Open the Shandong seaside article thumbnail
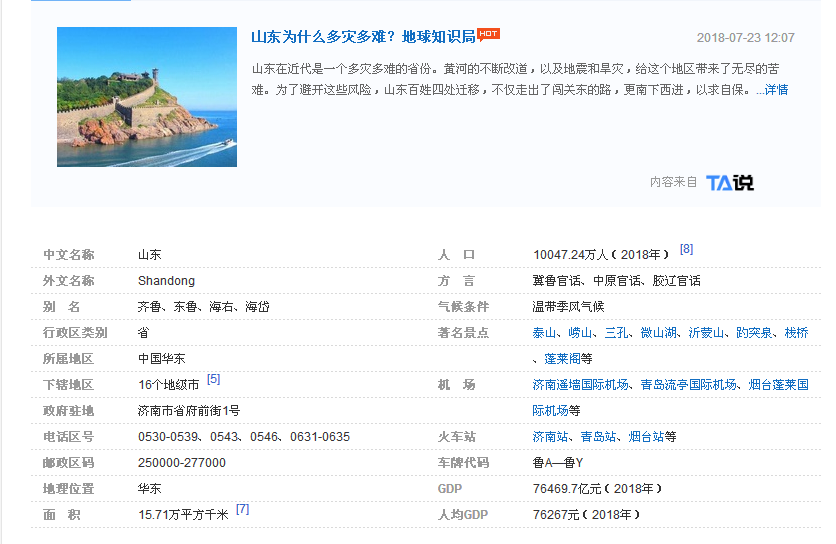Image resolution: width=836 pixels, height=544 pixels. click(x=147, y=97)
